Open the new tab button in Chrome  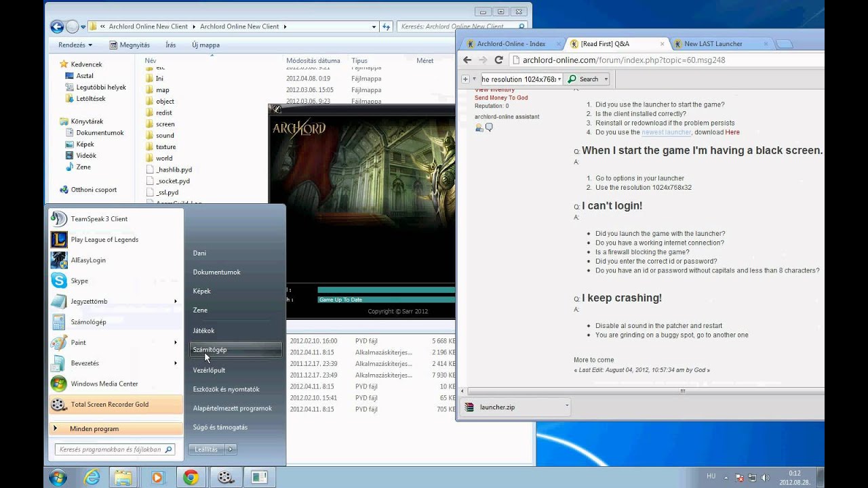[784, 44]
